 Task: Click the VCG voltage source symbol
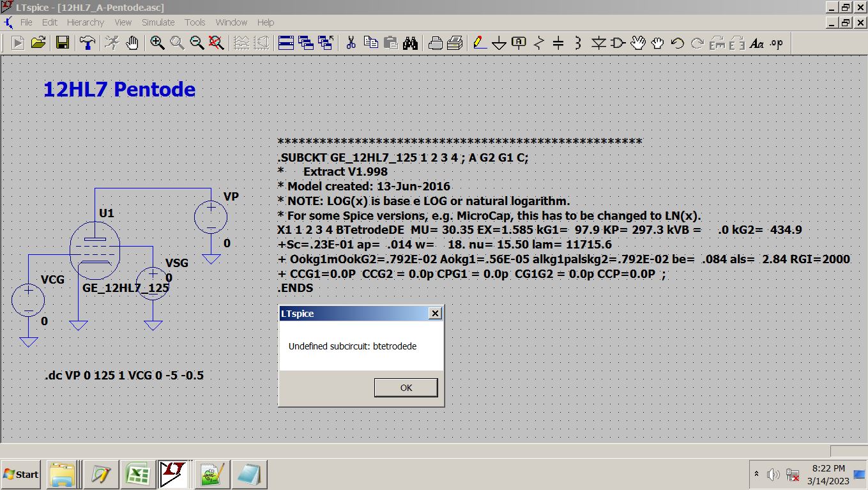click(29, 300)
